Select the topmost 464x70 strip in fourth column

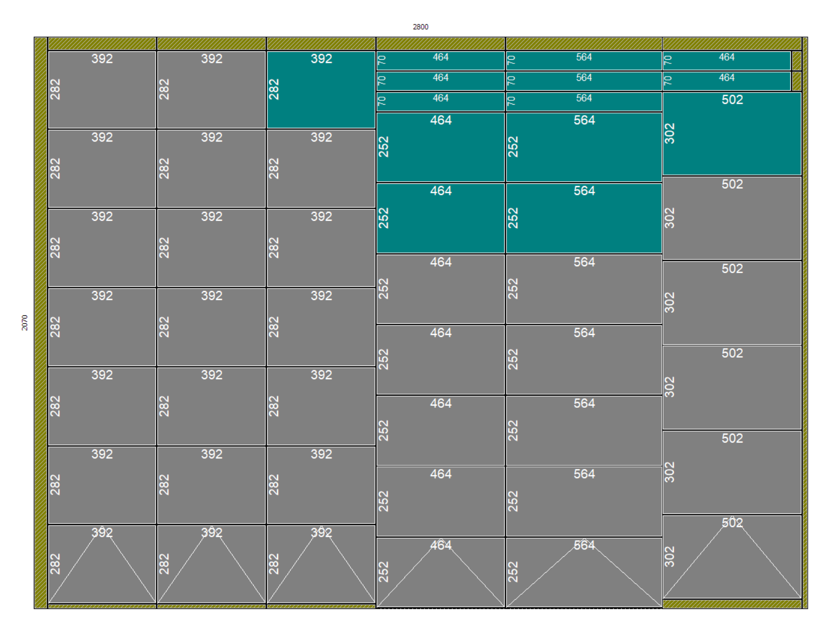[x=440, y=61]
